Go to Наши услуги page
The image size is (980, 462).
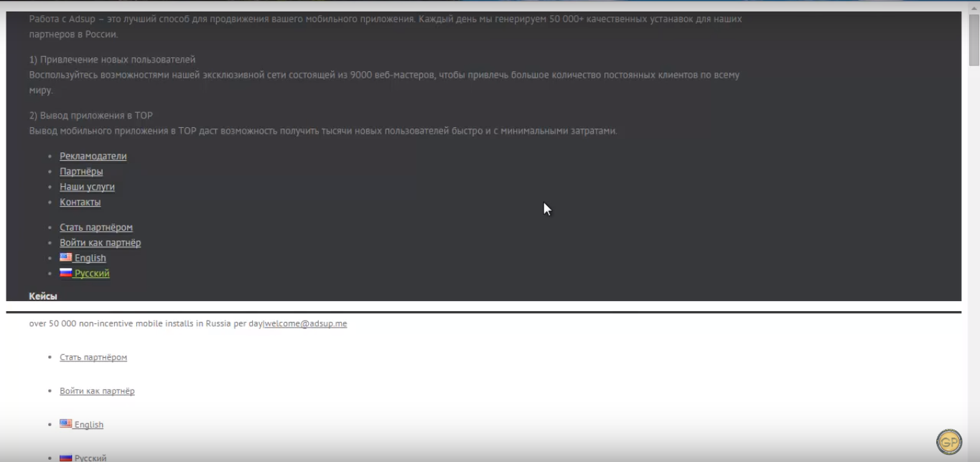[87, 187]
